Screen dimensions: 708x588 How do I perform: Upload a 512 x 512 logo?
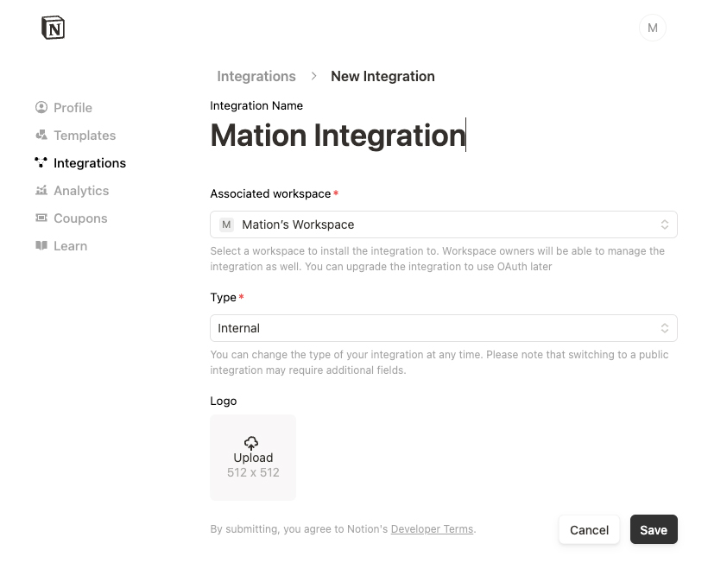[253, 457]
